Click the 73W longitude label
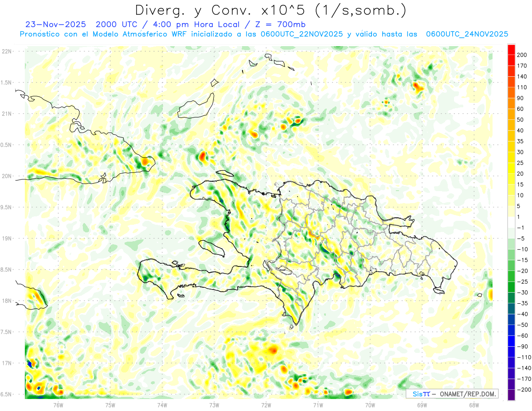Viewport: 532px width, 411px height. click(214, 405)
